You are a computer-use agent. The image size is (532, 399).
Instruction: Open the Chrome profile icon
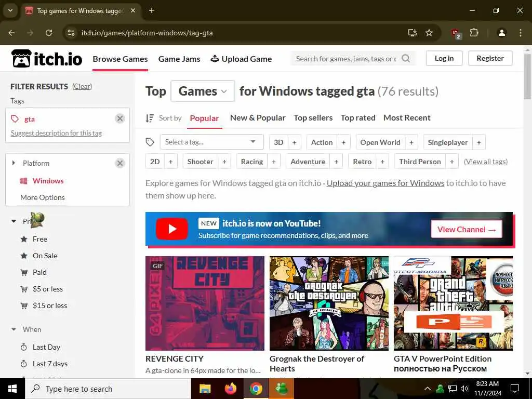coord(502,33)
